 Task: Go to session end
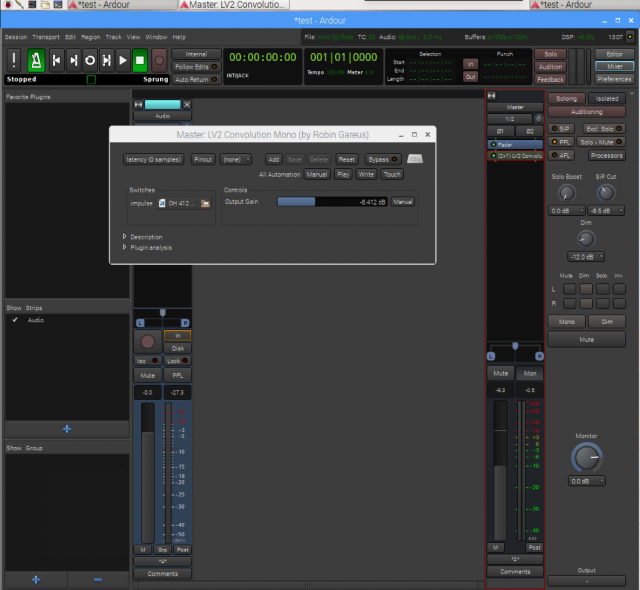point(73,60)
